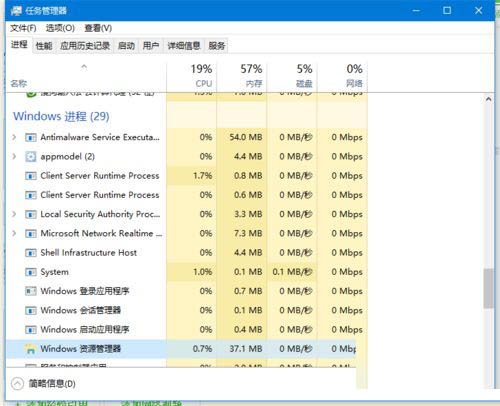Click the 7.3 MB memory value
This screenshot has height=406, width=500.
(x=248, y=233)
